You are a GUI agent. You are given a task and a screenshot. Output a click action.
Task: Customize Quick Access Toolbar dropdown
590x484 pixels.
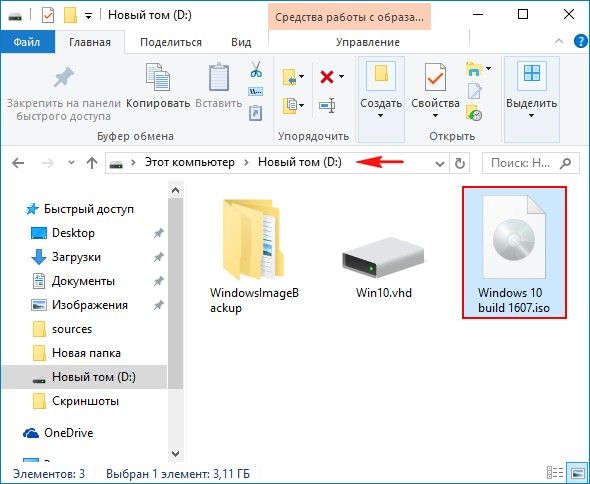(88, 16)
